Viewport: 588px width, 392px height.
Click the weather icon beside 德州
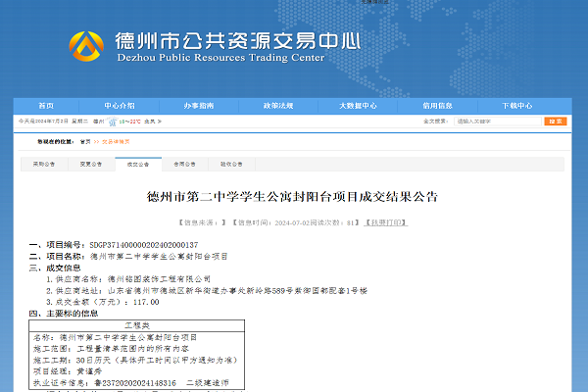point(112,122)
